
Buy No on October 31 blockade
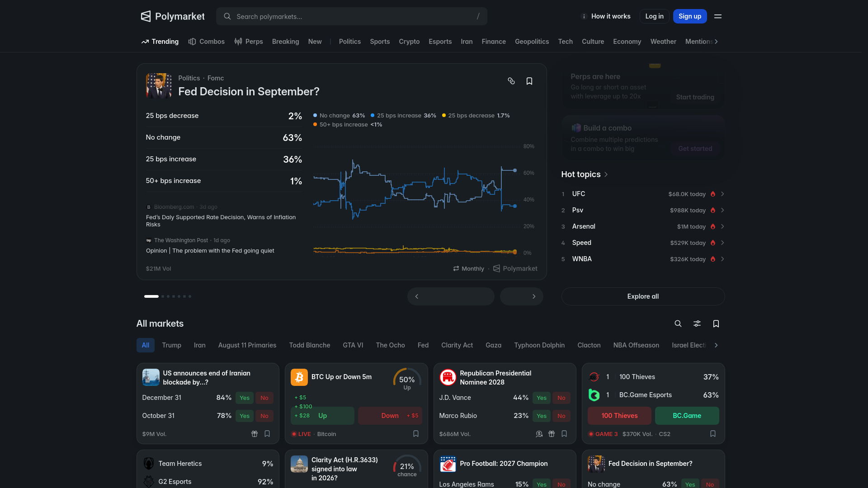pyautogui.click(x=264, y=416)
